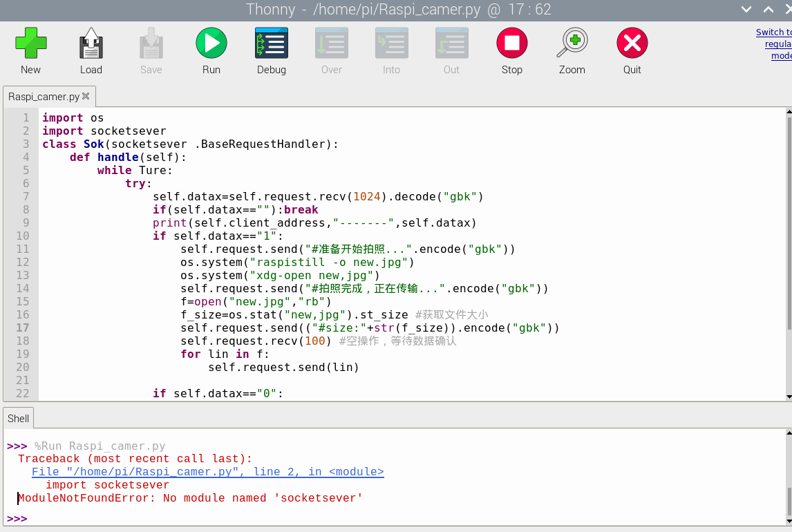Click the 'def handle(self):' line
The height and width of the screenshot is (532, 792).
[128, 157]
